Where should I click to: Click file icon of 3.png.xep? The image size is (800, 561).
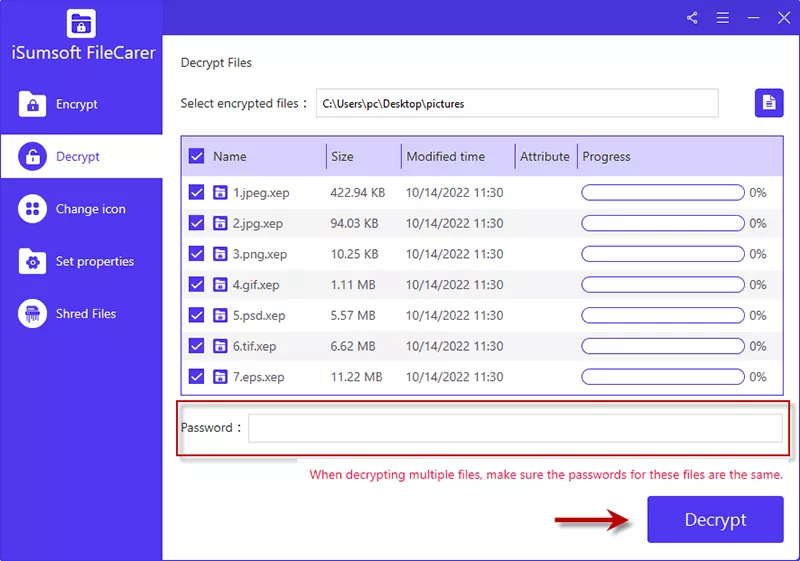(x=220, y=254)
